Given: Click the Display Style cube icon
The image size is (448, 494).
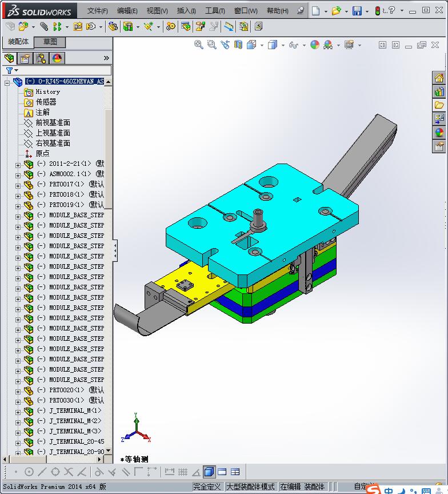Looking at the screenshot, I should (x=273, y=45).
